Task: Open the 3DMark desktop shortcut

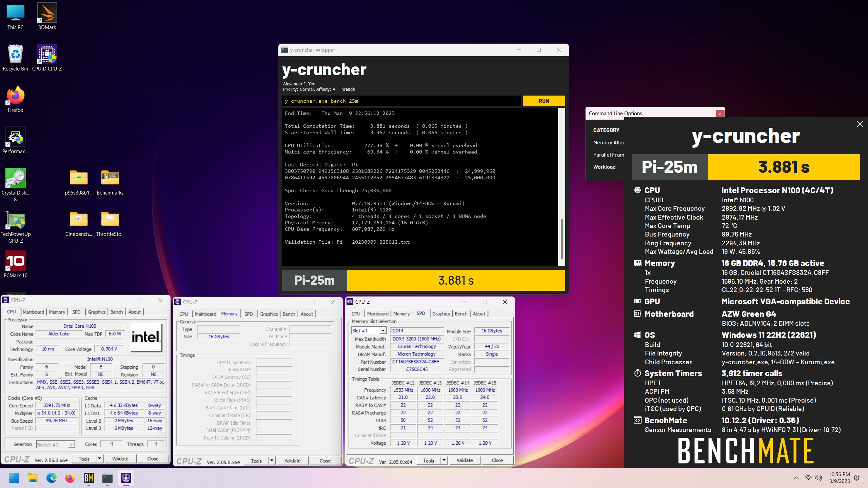Action: (x=47, y=17)
